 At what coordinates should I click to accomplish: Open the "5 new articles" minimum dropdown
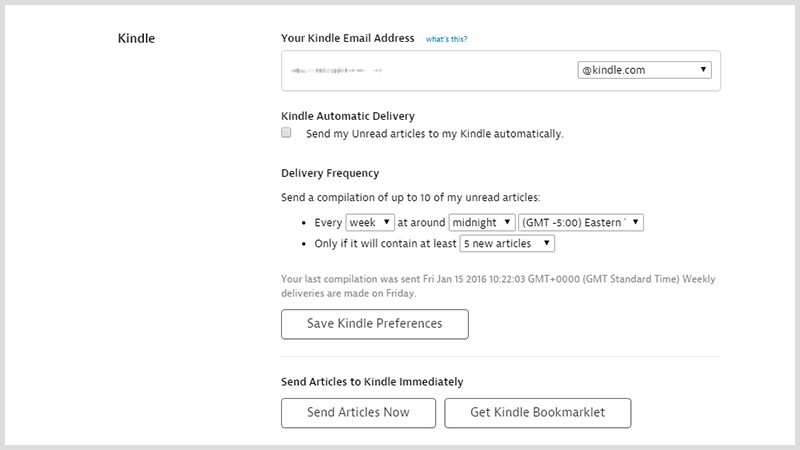coord(507,243)
